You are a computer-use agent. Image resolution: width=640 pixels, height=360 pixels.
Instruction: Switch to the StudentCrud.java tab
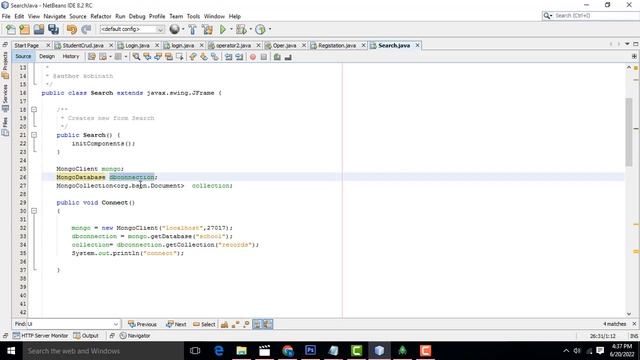(83, 45)
